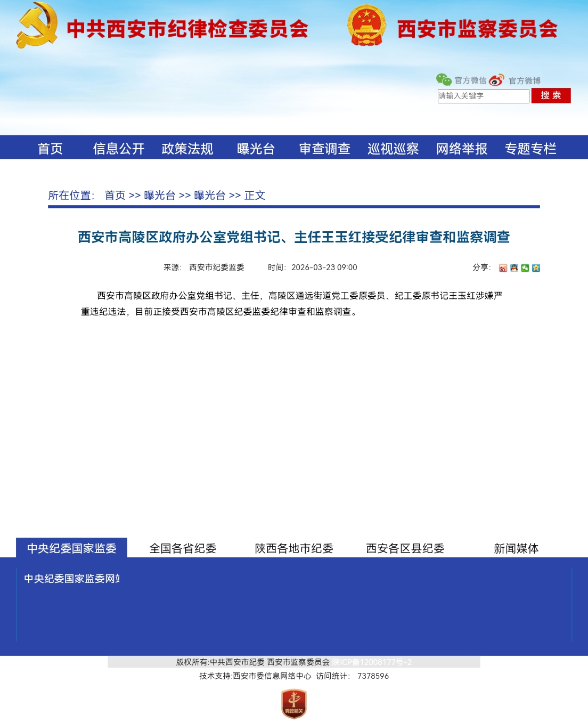
Task: Share the article to Qzone
Action: coord(536,268)
